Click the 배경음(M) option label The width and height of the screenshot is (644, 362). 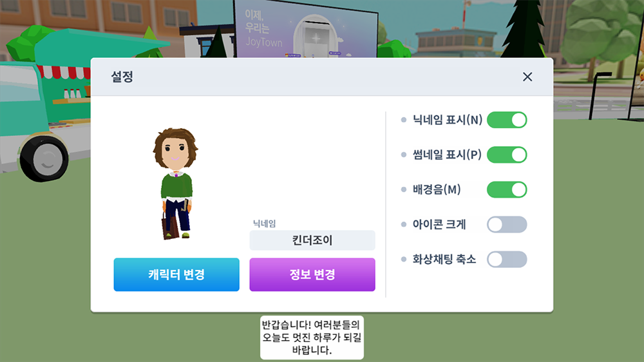437,190
